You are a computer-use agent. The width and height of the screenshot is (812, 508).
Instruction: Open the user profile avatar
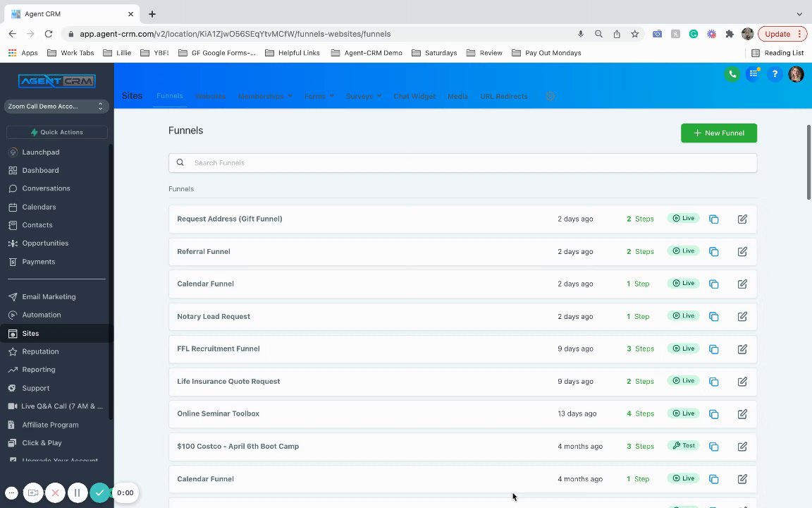point(796,74)
